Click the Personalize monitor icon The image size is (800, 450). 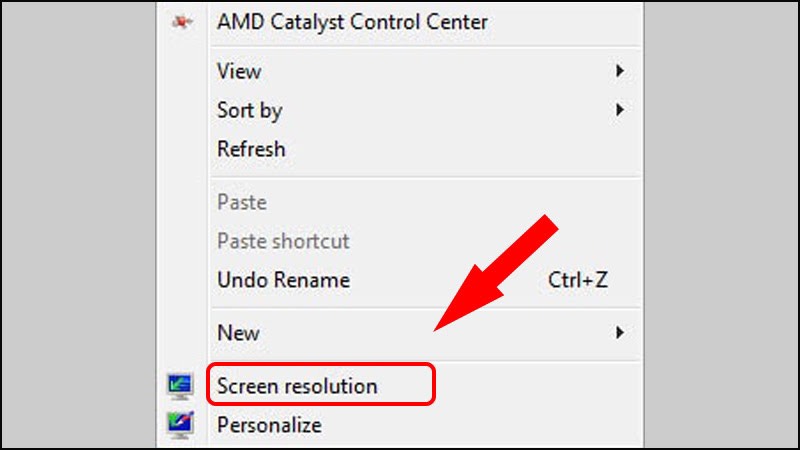[181, 424]
